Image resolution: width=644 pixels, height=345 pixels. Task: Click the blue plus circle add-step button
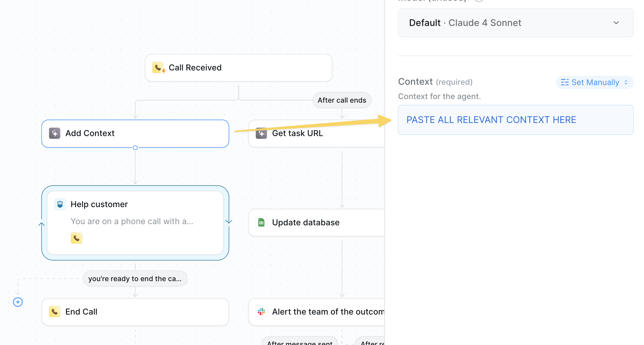point(18,302)
